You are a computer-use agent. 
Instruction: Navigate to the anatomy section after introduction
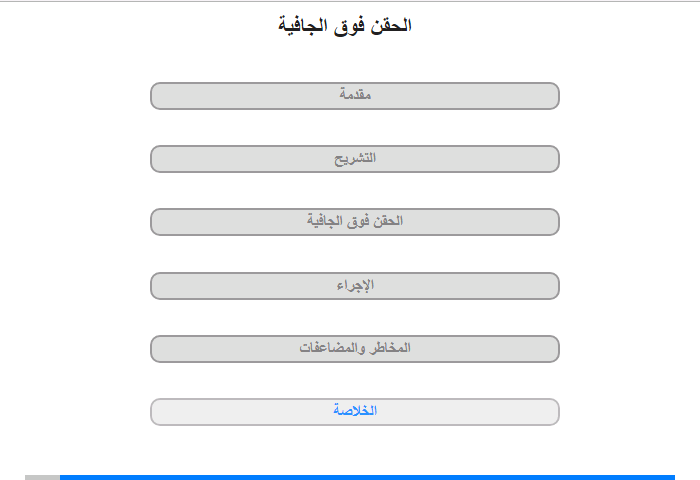(355, 159)
